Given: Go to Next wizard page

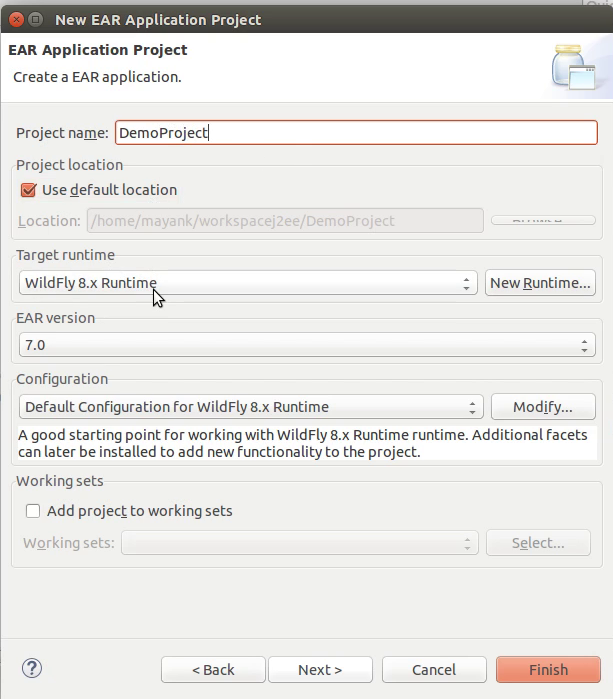Looking at the screenshot, I should 320,670.
